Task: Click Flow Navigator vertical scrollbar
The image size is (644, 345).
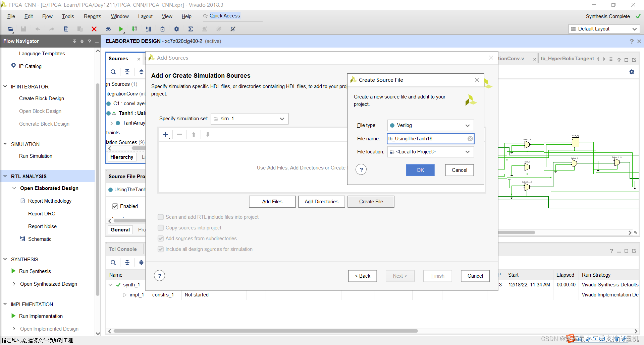Action: click(98, 189)
